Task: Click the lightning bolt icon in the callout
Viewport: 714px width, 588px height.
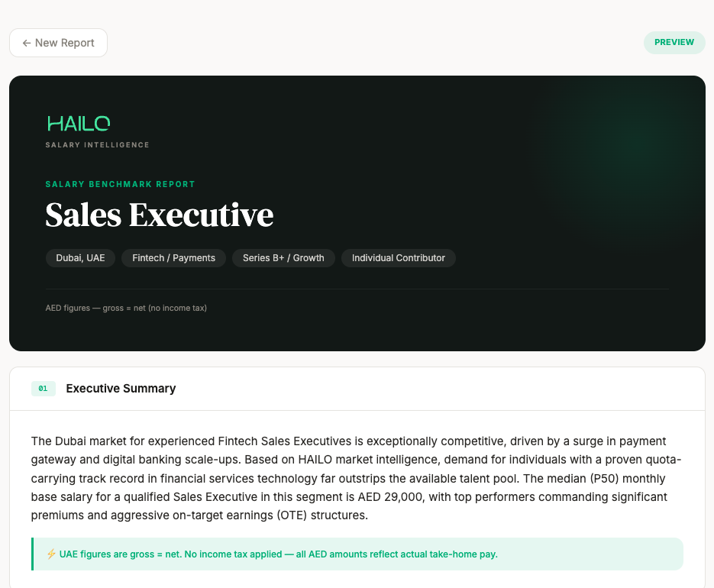Action: click(x=50, y=554)
